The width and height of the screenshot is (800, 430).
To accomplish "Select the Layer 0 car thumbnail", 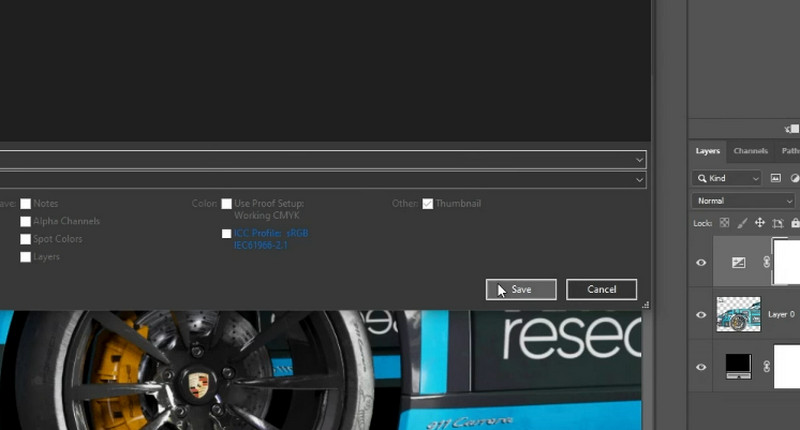I will click(738, 314).
